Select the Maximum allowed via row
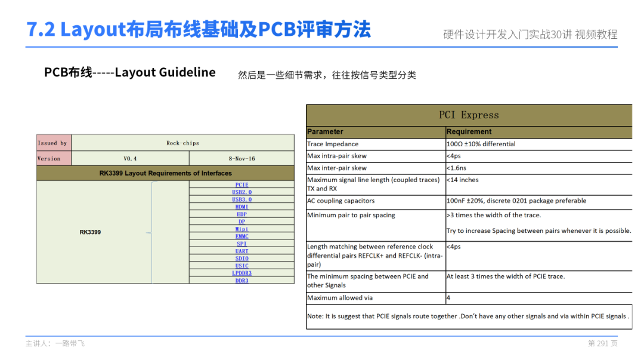 (x=469, y=298)
